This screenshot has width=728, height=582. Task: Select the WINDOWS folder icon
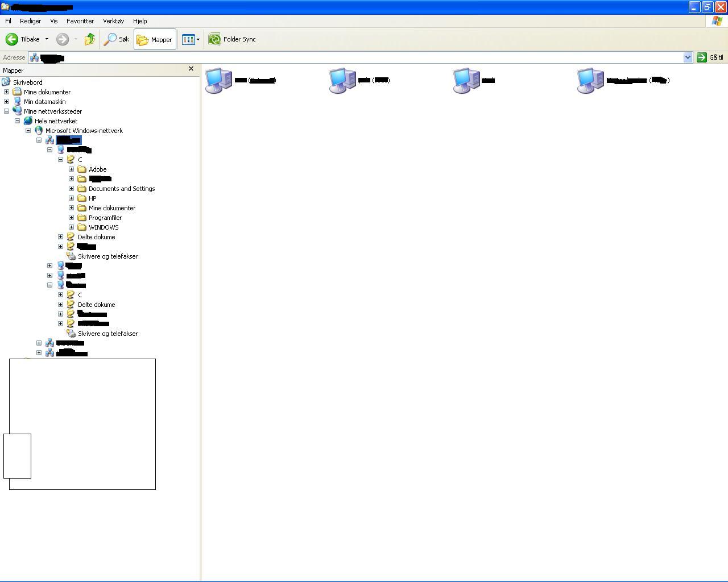click(x=82, y=227)
